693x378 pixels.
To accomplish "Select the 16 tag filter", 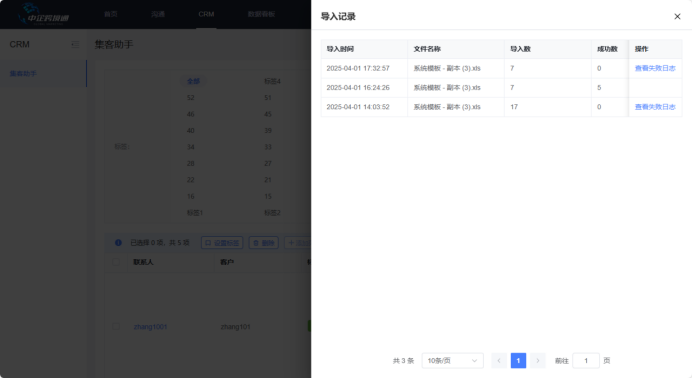I will [x=190, y=196].
